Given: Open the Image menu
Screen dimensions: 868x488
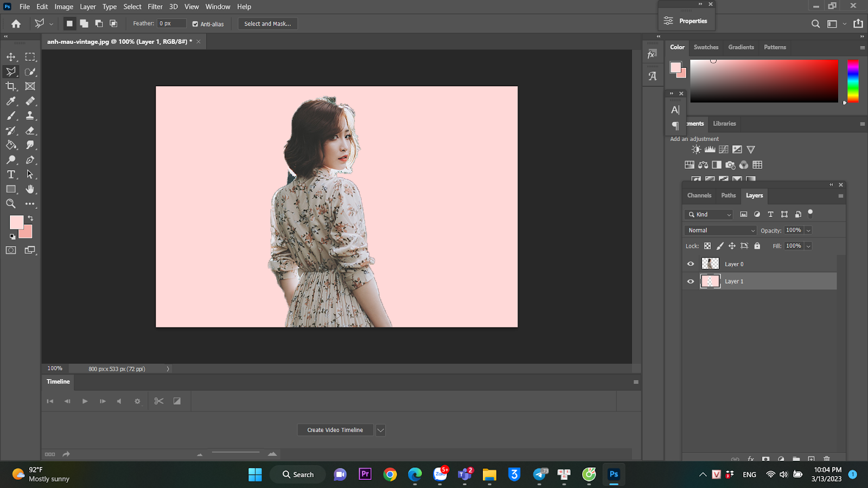Looking at the screenshot, I should click(63, 7).
